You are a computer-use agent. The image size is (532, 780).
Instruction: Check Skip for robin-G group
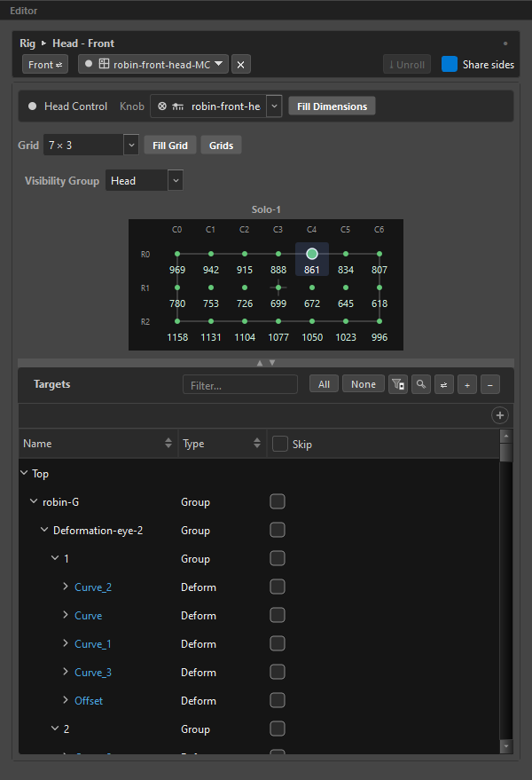coord(278,501)
